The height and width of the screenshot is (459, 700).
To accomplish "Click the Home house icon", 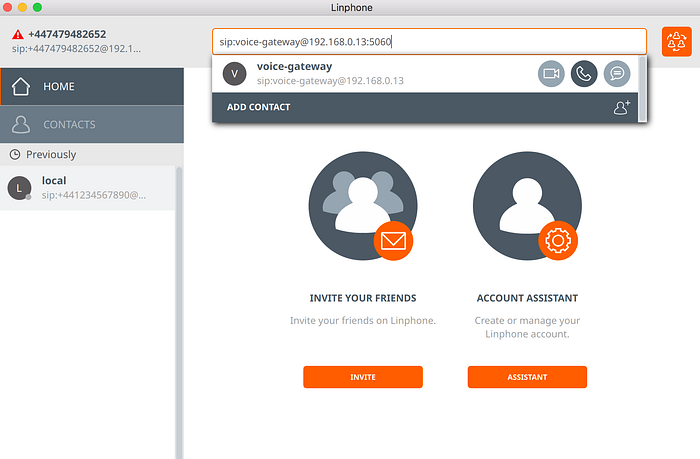I will (x=21, y=87).
